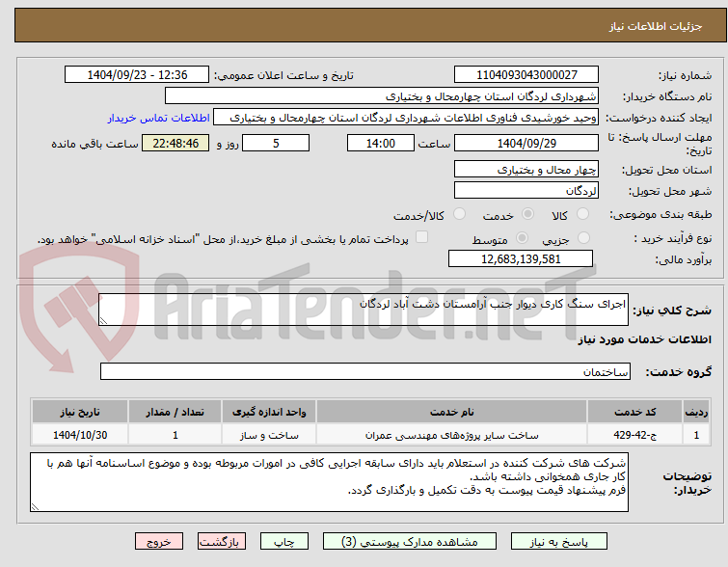Click the بازگشت back button
Image resolution: width=728 pixels, height=567 pixels.
(222, 542)
